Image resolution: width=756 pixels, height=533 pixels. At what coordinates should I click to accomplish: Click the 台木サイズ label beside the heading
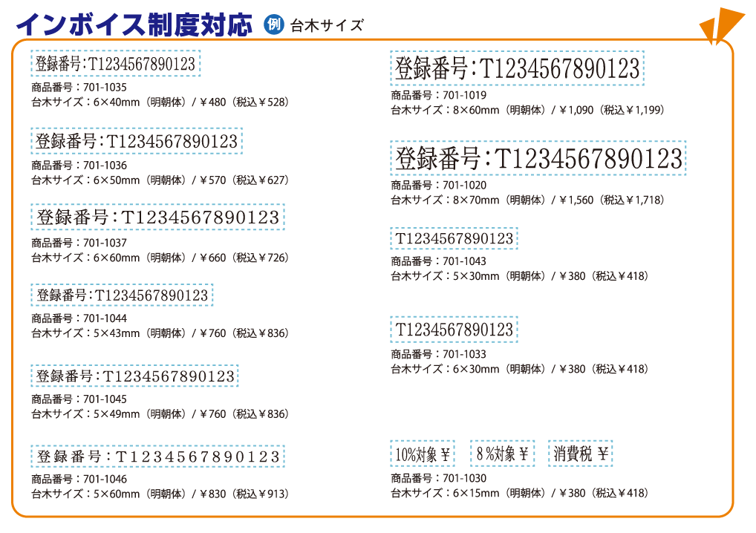click(327, 25)
